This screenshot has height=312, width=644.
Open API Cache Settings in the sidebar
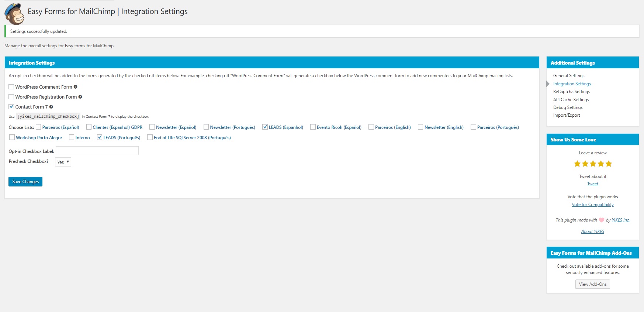click(x=571, y=100)
